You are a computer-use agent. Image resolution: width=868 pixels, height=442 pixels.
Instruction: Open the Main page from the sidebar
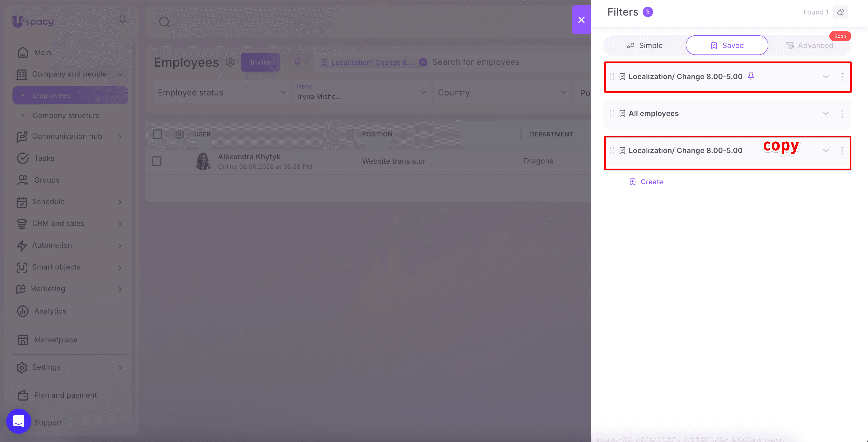point(43,52)
